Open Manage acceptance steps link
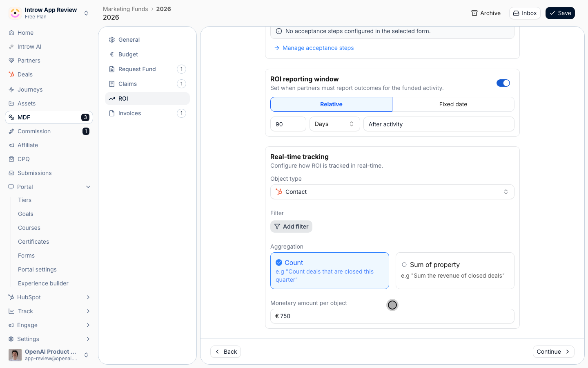 314,48
